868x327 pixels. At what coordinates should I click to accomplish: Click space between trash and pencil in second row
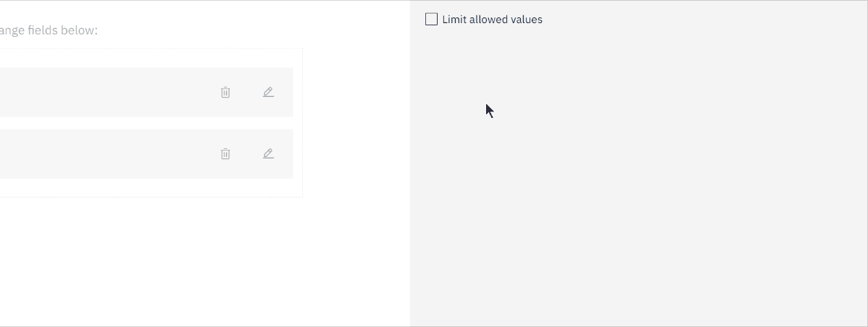click(x=247, y=154)
